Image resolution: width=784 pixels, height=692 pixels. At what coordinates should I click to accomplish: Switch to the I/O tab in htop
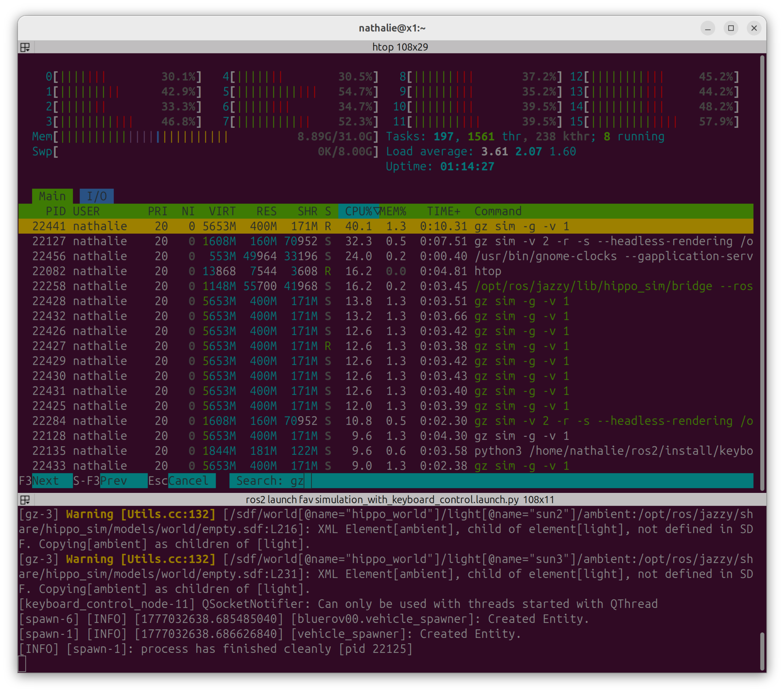[x=97, y=196]
